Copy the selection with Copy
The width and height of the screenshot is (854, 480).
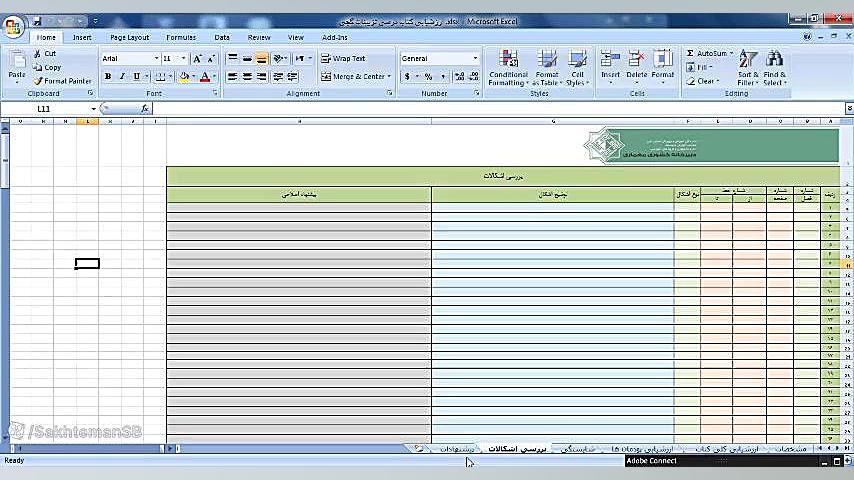47,68
